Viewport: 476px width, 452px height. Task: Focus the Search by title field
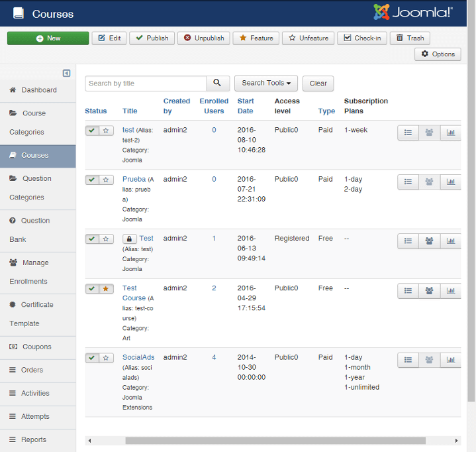pos(146,84)
